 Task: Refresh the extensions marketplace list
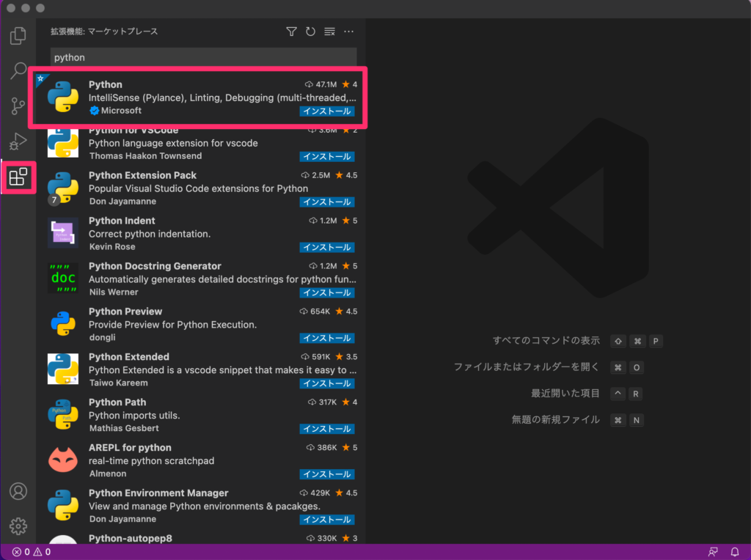pyautogui.click(x=310, y=32)
